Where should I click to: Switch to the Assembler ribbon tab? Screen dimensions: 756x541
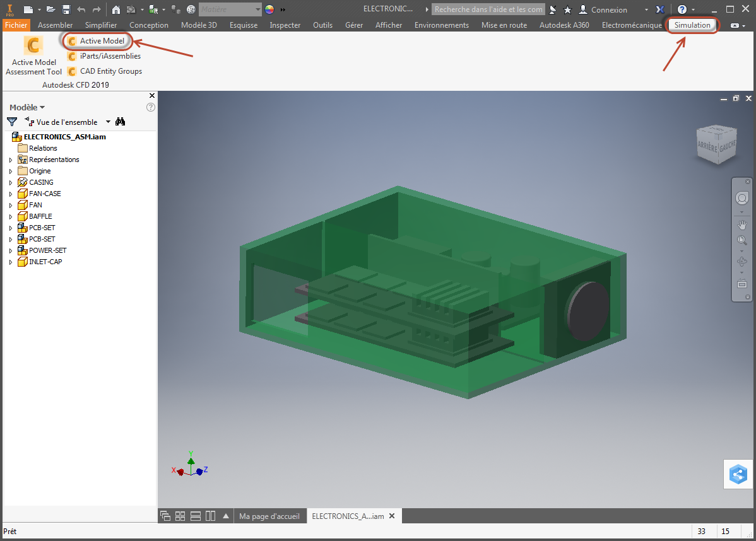[55, 25]
